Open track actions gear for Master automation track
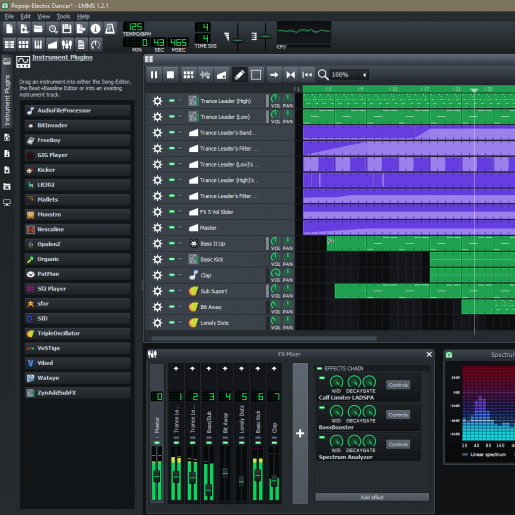 point(157,228)
